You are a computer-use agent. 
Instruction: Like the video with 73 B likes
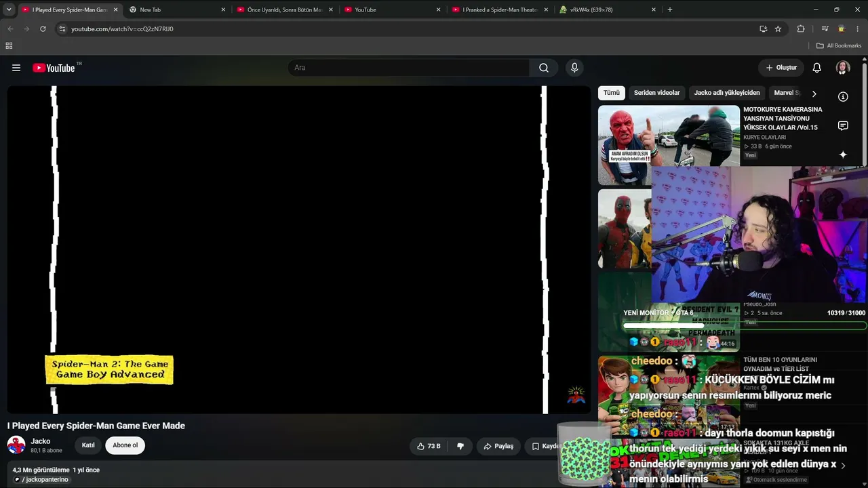click(x=429, y=446)
